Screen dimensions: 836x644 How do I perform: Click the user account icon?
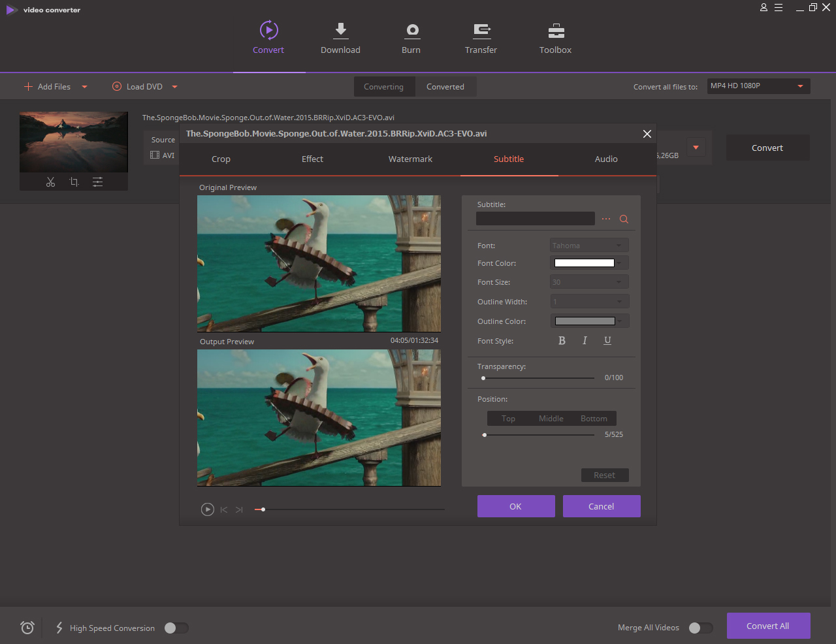click(764, 8)
